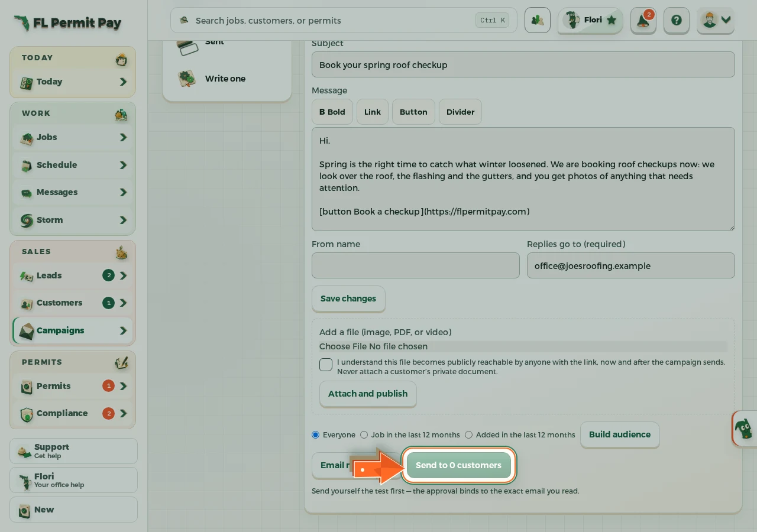Open the notifications bell

[x=643, y=21]
